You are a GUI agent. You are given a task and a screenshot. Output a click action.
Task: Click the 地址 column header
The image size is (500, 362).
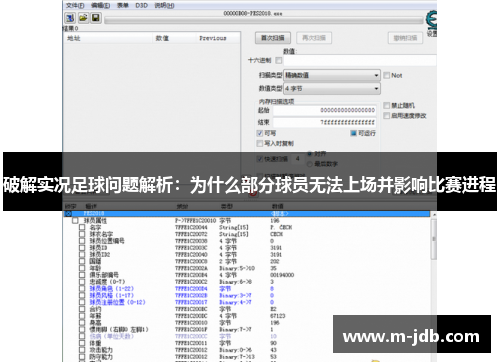tap(108, 38)
